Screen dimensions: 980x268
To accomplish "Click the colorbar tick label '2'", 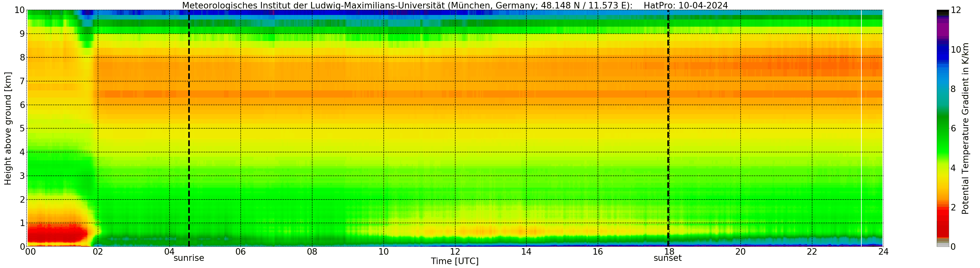I will (953, 208).
